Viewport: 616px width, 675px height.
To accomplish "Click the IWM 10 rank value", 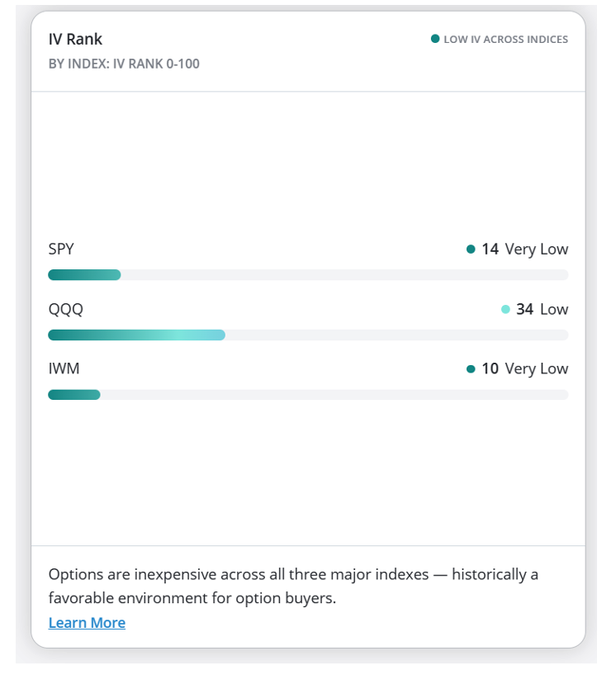I will (490, 368).
